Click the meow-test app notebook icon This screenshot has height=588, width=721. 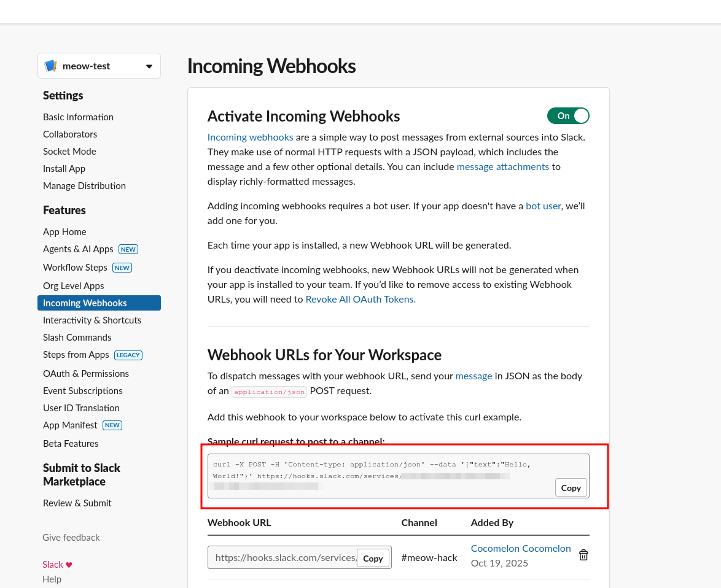click(51, 66)
